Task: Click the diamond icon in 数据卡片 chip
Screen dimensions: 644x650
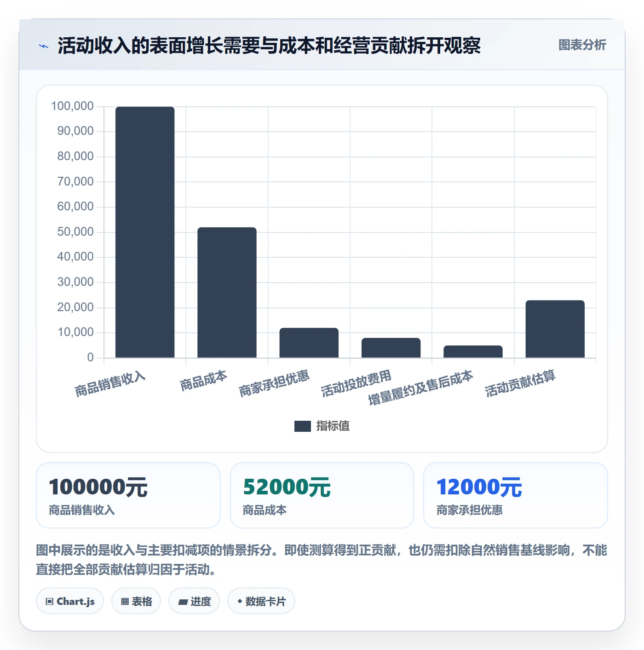Action: [x=240, y=601]
